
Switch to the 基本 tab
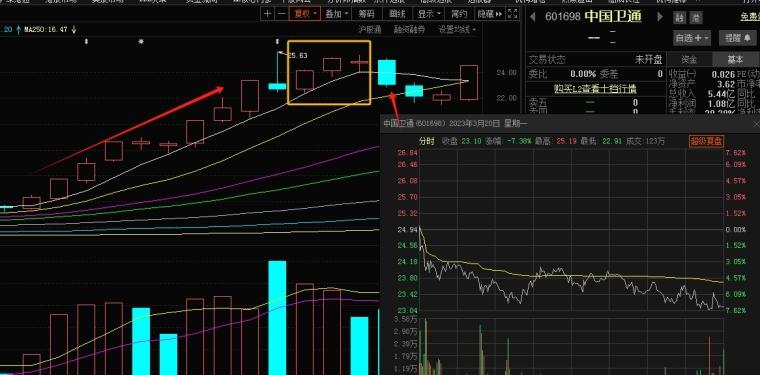[x=735, y=60]
